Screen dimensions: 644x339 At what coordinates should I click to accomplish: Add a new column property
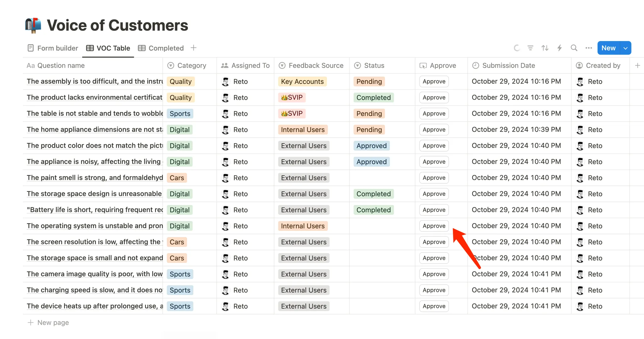click(637, 65)
